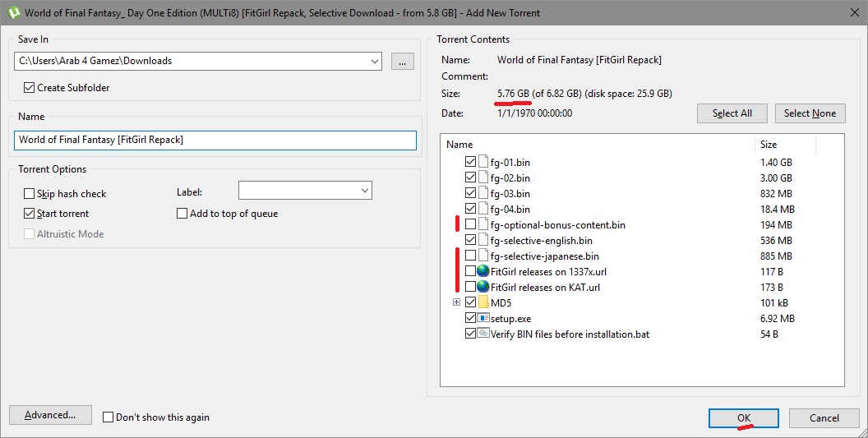Viewport: 868px width, 438px height.
Task: Click the fg-selective-english.bin file icon
Action: pos(483,240)
